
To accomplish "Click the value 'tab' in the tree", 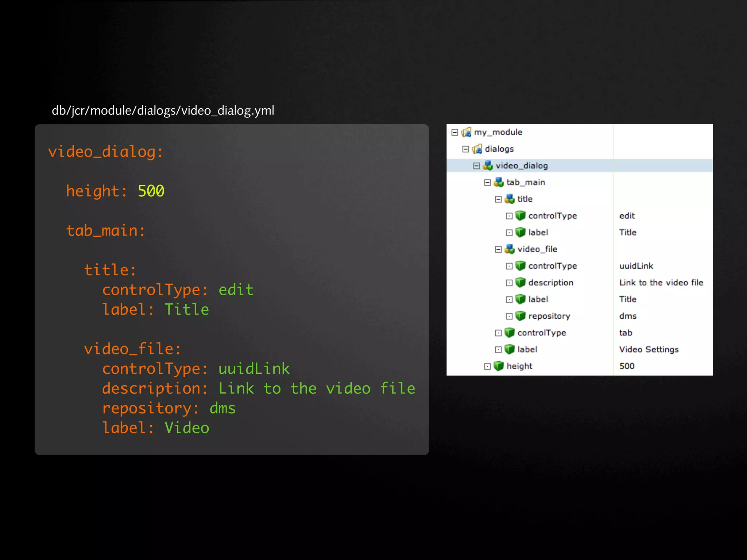I will point(626,333).
